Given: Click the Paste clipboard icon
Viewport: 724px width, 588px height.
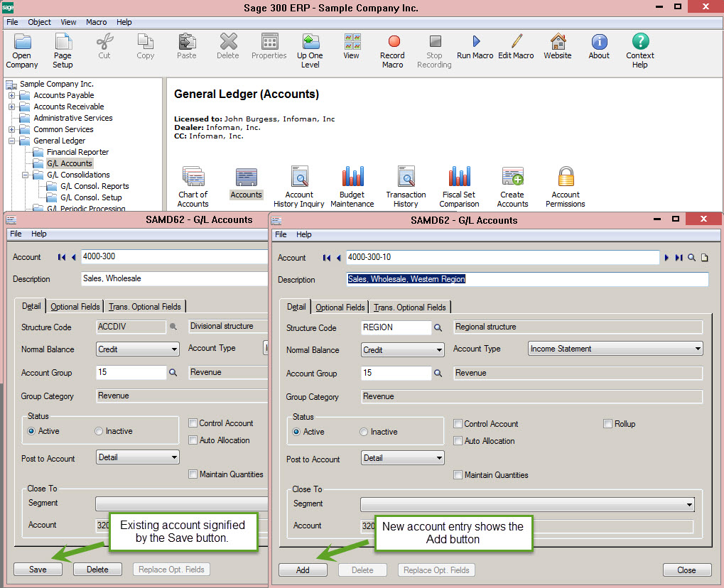Looking at the screenshot, I should click(x=187, y=41).
